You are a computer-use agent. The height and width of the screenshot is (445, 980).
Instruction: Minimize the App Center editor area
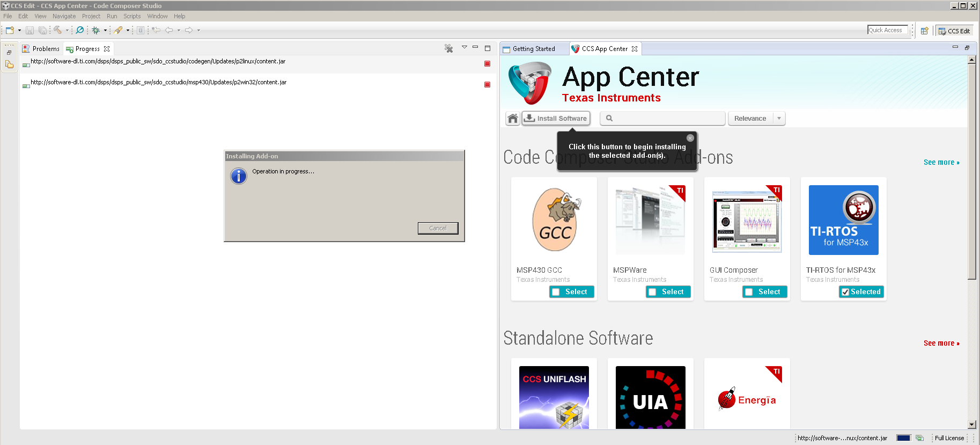[x=955, y=47]
